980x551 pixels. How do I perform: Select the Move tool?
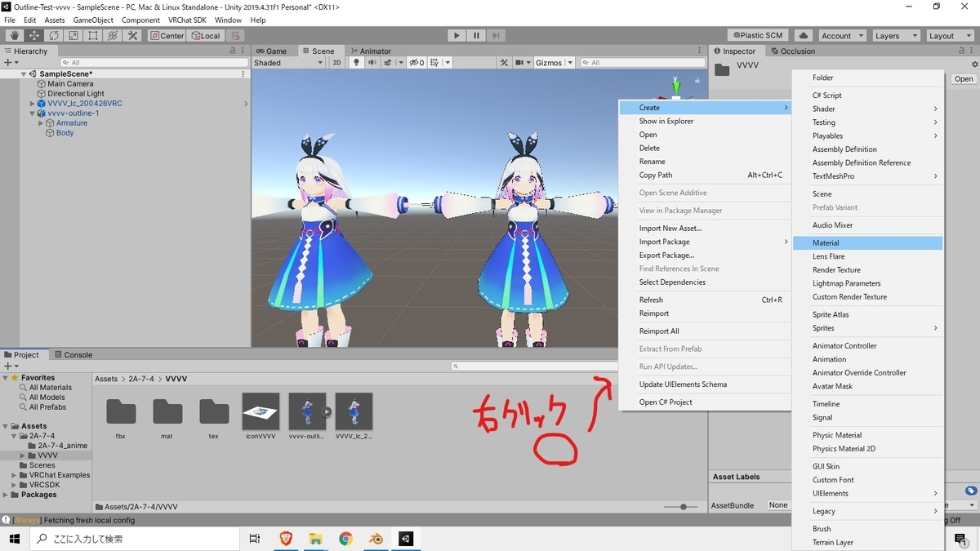coord(34,36)
